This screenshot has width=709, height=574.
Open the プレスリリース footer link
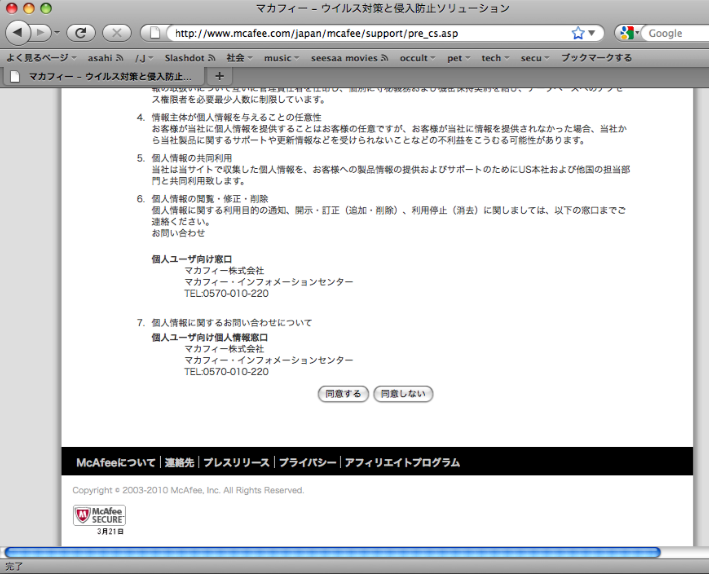click(x=236, y=462)
